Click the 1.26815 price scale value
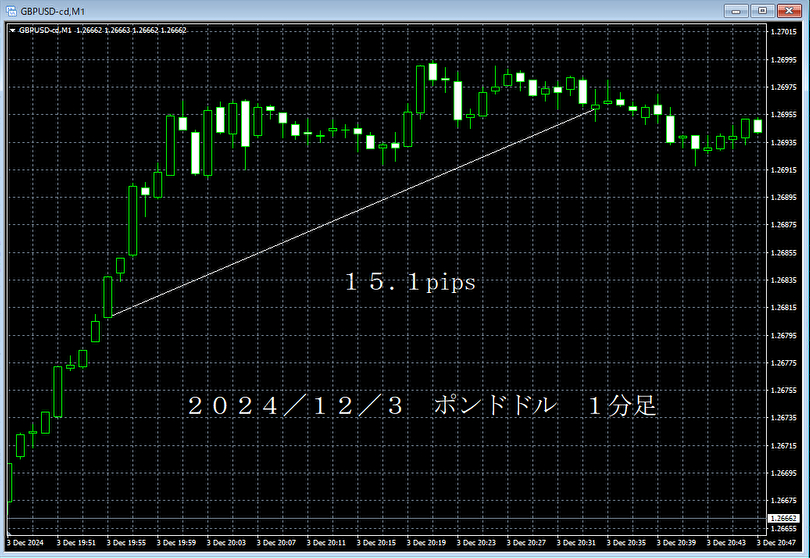This screenshot has width=810, height=558. coord(783,307)
